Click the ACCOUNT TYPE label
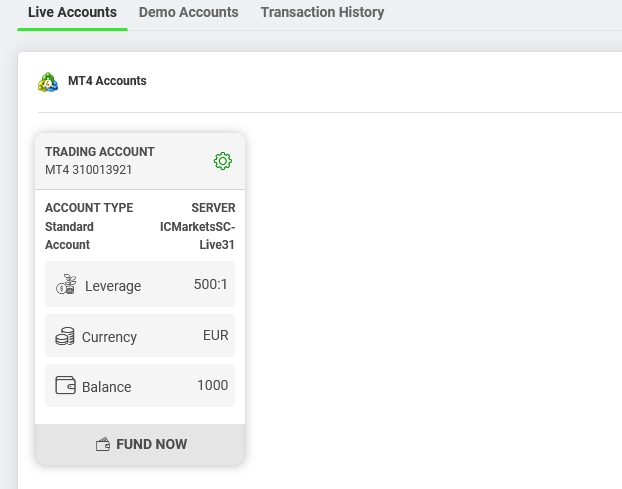This screenshot has height=489, width=622. click(x=89, y=208)
